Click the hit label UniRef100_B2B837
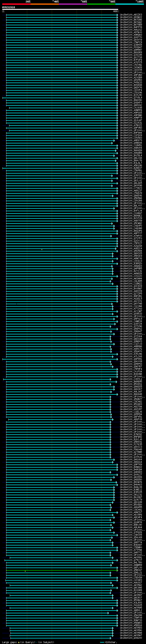 point(131,168)
